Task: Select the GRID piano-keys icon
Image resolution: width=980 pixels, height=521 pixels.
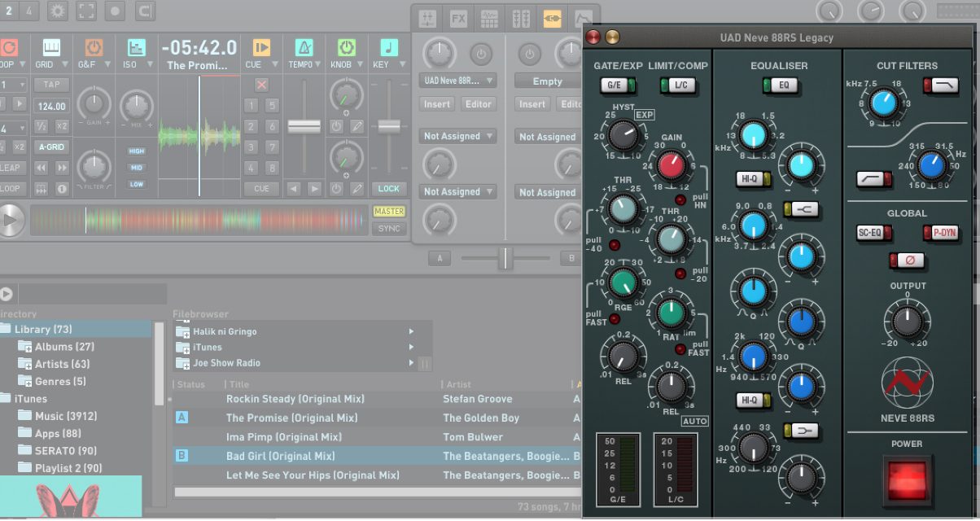Action: (51, 47)
